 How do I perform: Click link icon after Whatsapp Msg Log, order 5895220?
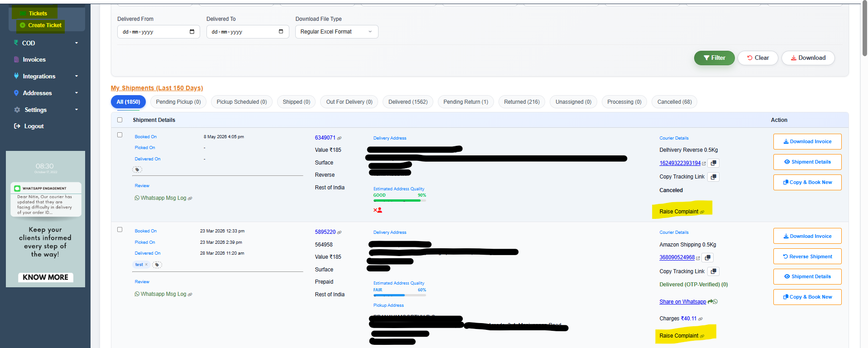pyautogui.click(x=190, y=295)
